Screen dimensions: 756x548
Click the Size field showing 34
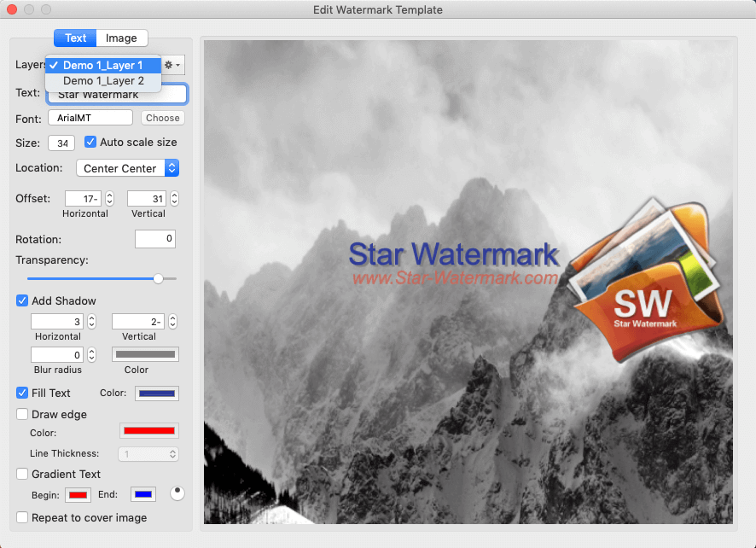click(61, 143)
